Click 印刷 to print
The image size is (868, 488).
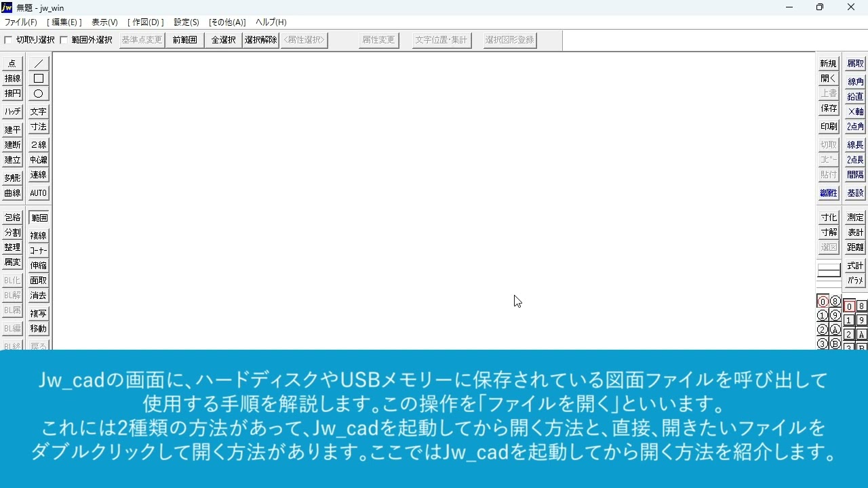[829, 127]
